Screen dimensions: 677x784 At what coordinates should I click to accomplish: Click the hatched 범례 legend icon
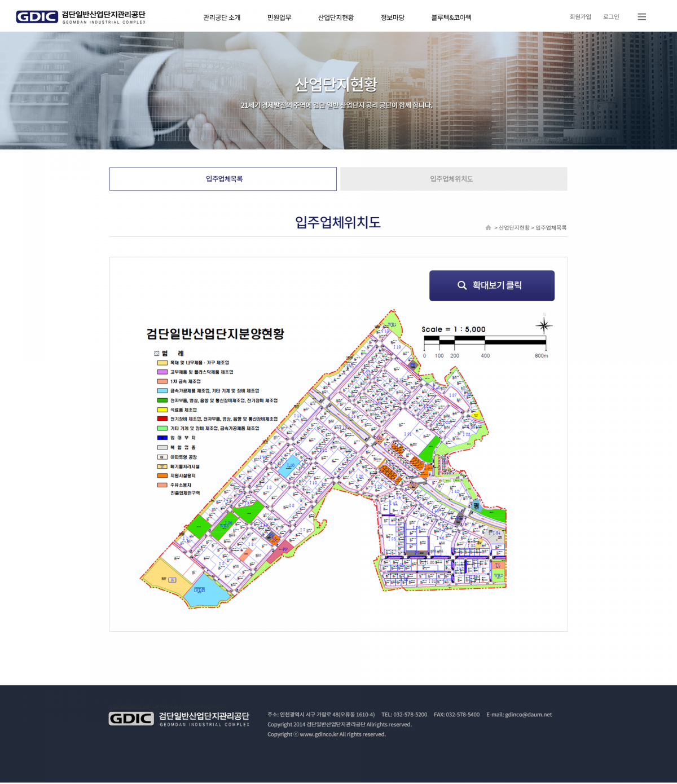click(157, 354)
